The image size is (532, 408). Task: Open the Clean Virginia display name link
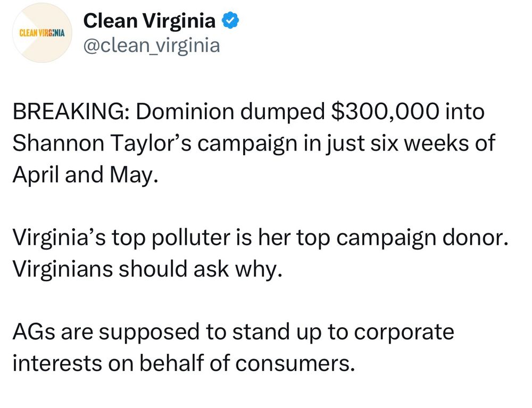(149, 21)
